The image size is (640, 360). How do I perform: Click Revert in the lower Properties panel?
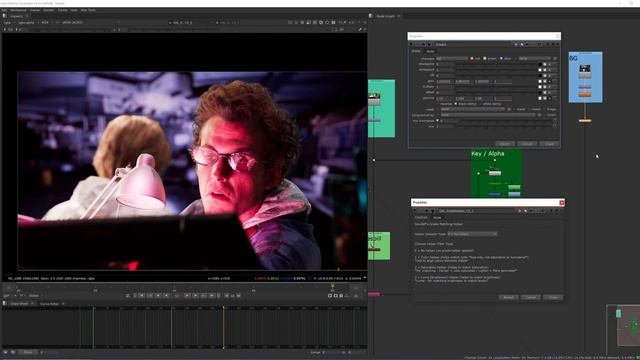509,298
